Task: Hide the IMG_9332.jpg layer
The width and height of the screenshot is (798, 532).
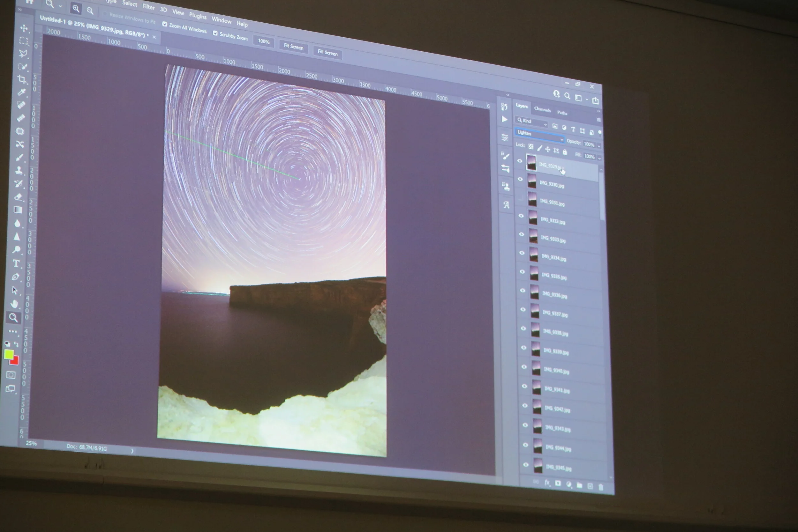Action: (x=521, y=216)
